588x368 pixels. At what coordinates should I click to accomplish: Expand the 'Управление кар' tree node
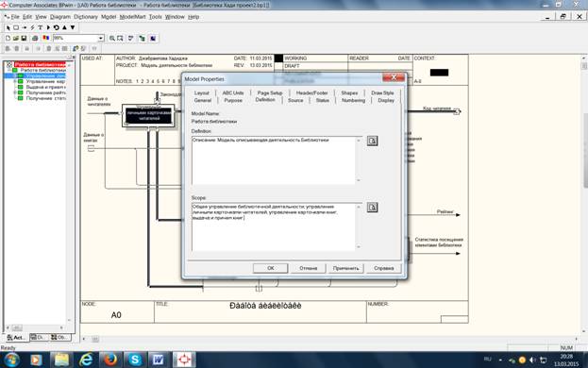[15, 81]
